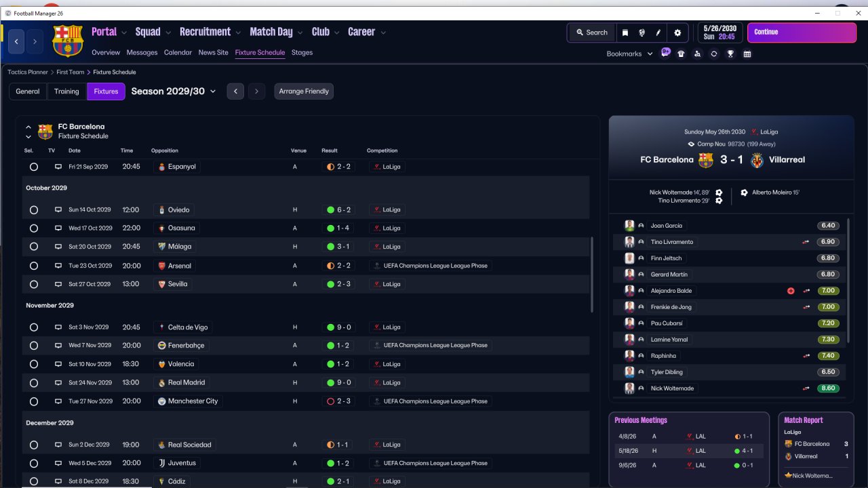This screenshot has height=488, width=868.
Task: Open the 9+ notifications chat icon
Action: (x=665, y=53)
